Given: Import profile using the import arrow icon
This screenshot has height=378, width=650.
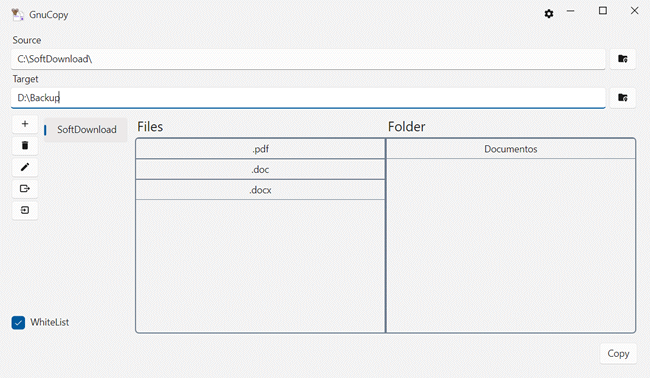Looking at the screenshot, I should pos(25,210).
